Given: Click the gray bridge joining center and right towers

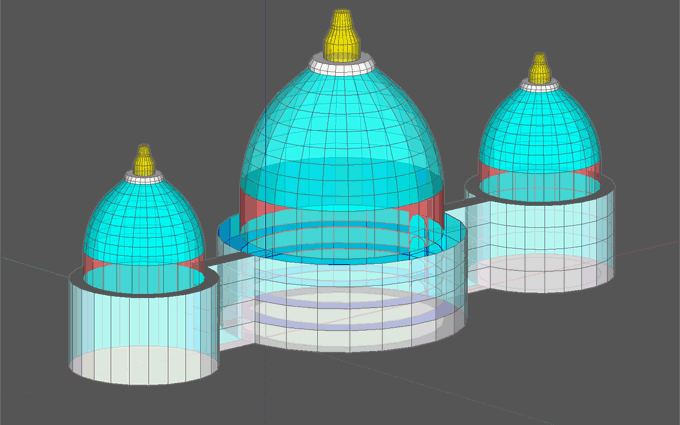Looking at the screenshot, I should (456, 203).
